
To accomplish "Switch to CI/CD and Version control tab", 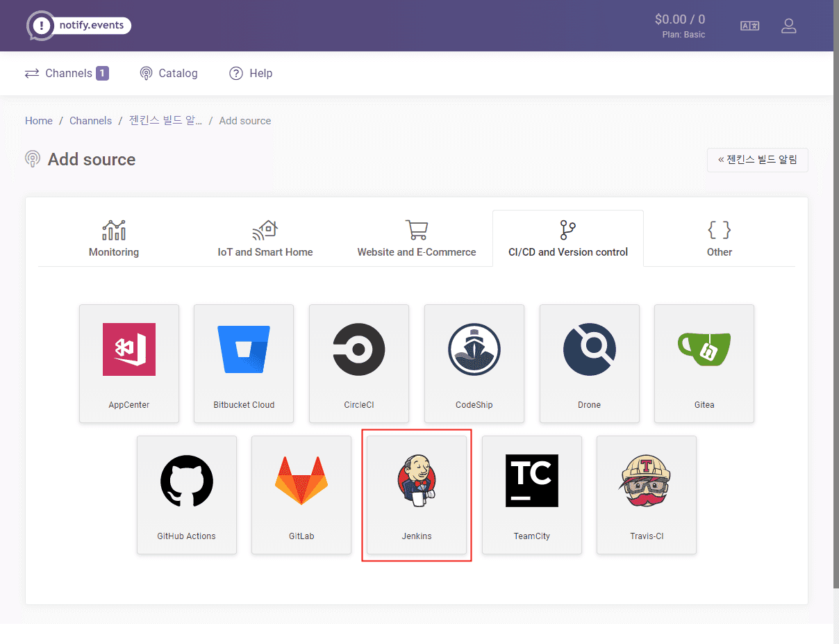I will tap(568, 238).
